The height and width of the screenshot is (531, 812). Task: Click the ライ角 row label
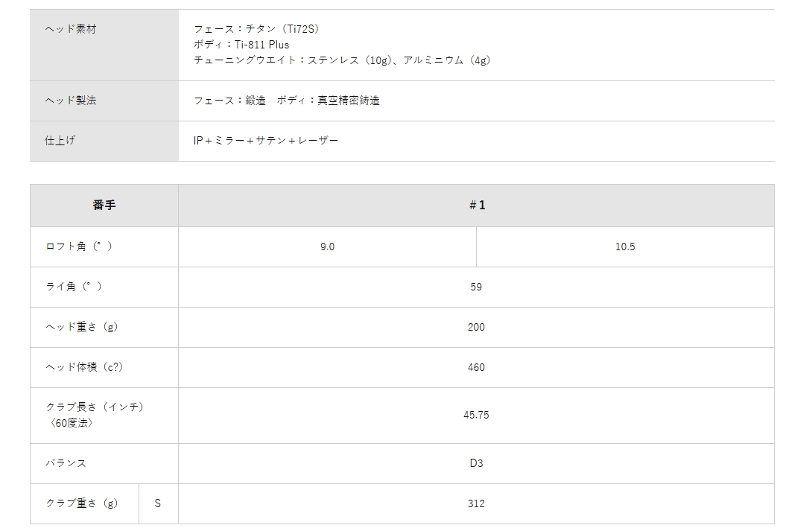pos(74,287)
